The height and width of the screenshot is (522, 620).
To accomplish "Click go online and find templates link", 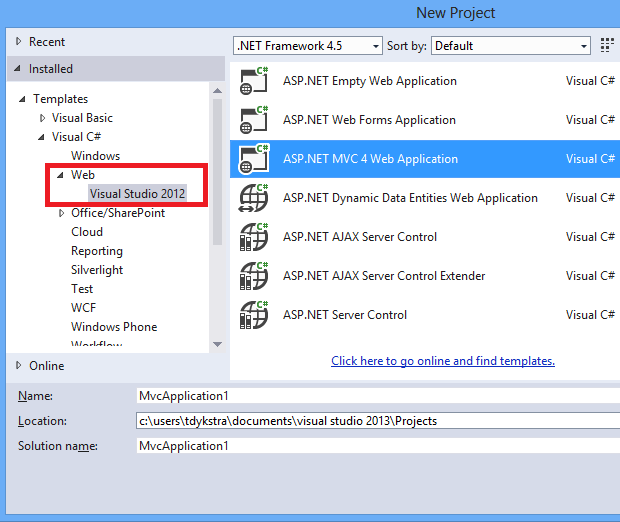I will pyautogui.click(x=443, y=361).
